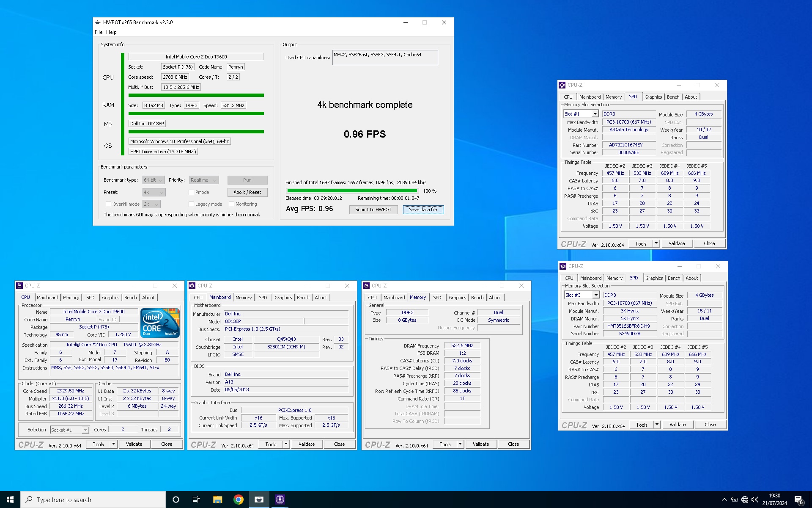The height and width of the screenshot is (508, 812).
Task: Open the Preset 4k dropdown
Action: tap(154, 192)
